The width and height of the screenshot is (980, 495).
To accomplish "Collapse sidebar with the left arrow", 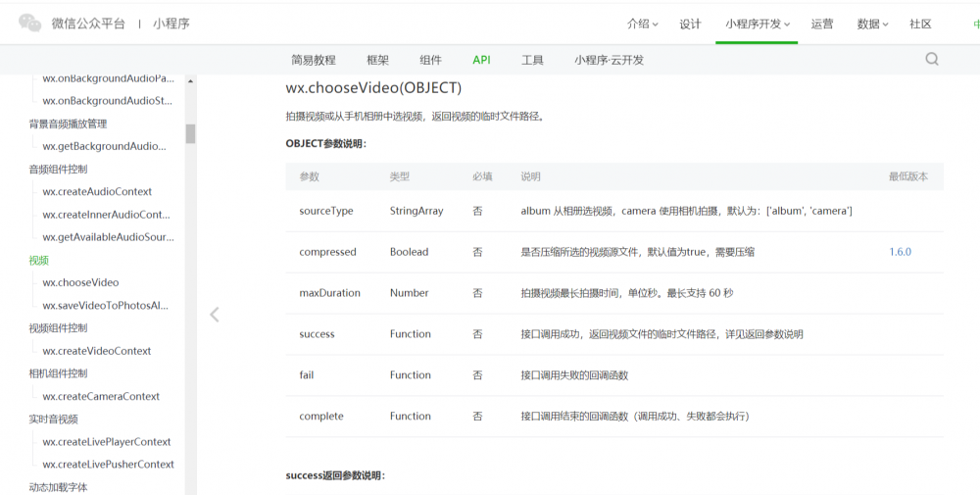I will (x=215, y=315).
